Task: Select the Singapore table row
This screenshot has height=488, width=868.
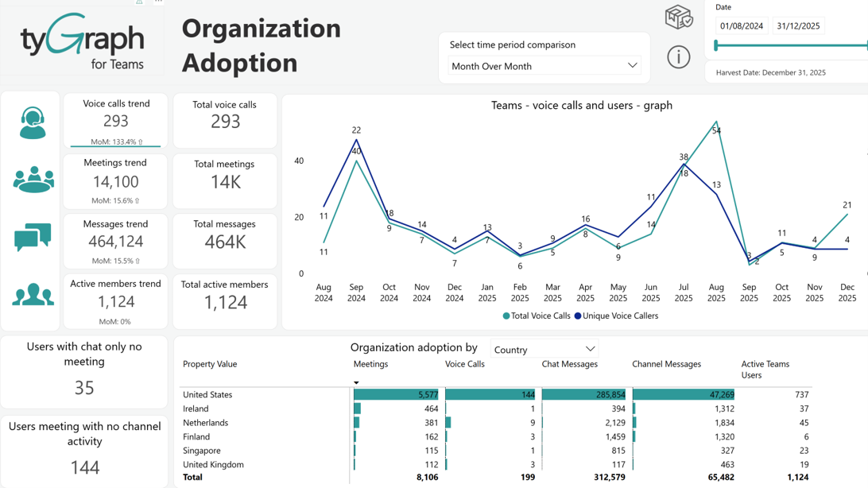Action: [495, 451]
